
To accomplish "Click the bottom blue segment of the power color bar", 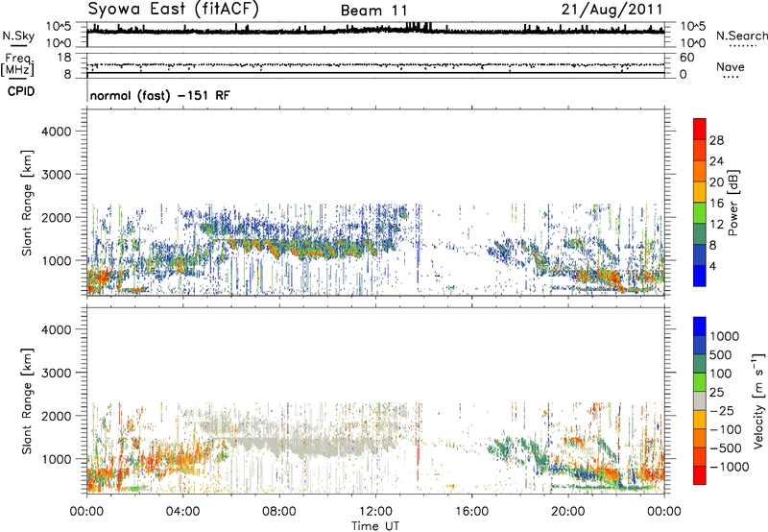I will (700, 276).
